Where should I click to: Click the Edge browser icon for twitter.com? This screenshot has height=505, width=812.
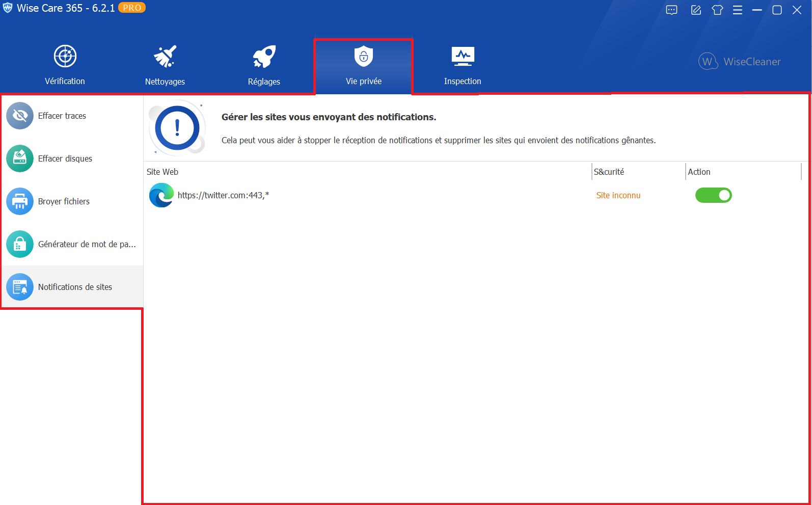pos(161,195)
